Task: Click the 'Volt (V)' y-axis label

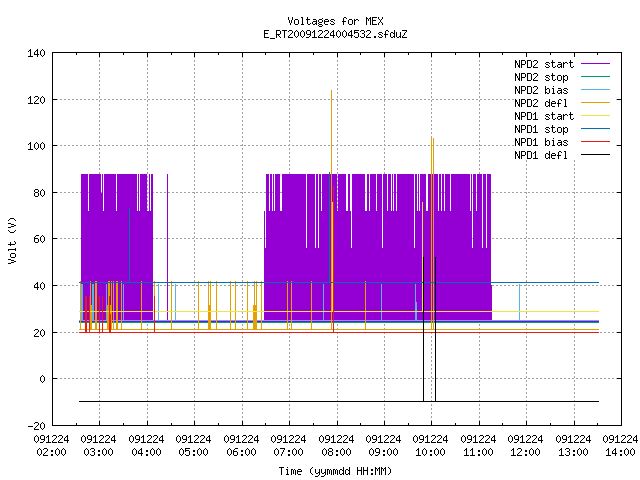Action: pyautogui.click(x=12, y=240)
